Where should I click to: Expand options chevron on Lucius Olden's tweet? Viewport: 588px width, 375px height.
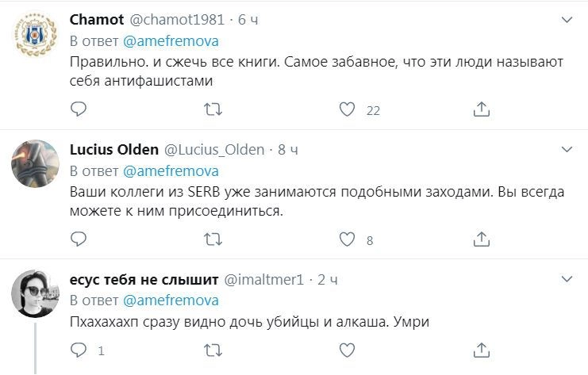567,149
